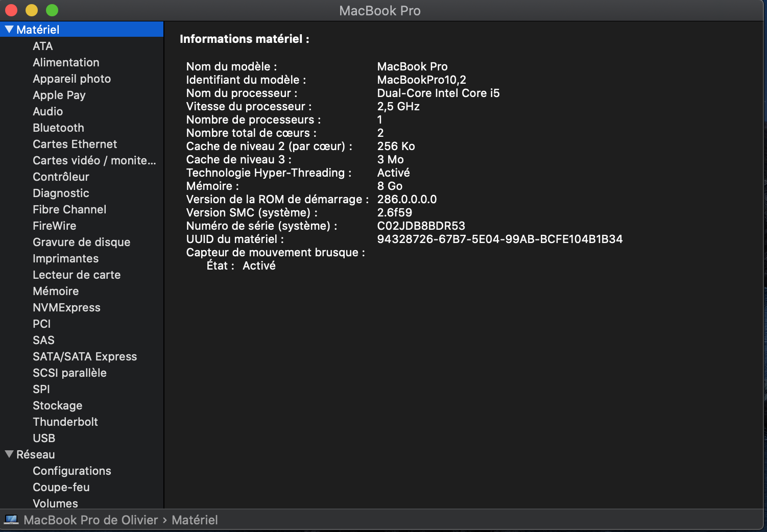The image size is (767, 532).
Task: Click Matériel in the bottom path bar
Action: pos(195,520)
